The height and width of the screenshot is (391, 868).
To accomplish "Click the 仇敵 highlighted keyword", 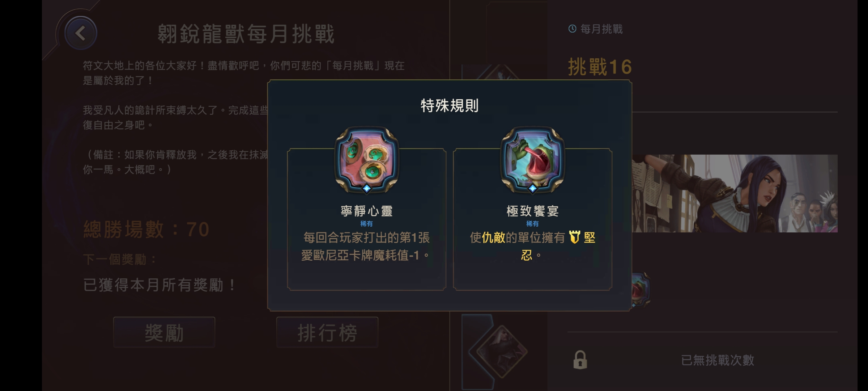I will coord(493,237).
